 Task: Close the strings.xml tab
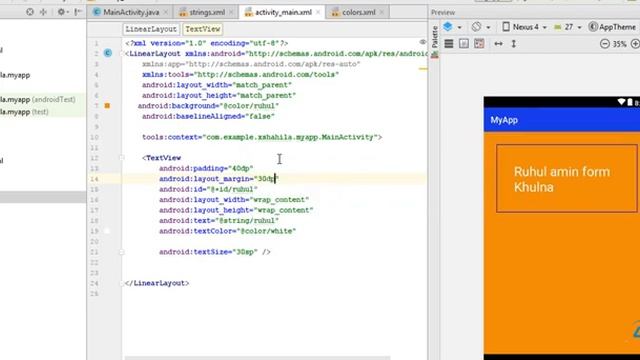click(231, 12)
